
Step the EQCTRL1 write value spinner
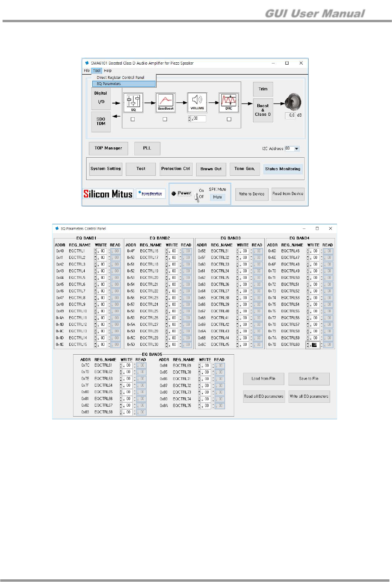(95, 251)
